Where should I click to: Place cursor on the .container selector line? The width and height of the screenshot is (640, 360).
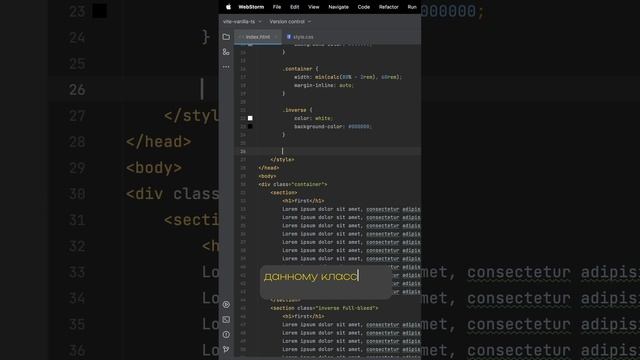pos(300,69)
